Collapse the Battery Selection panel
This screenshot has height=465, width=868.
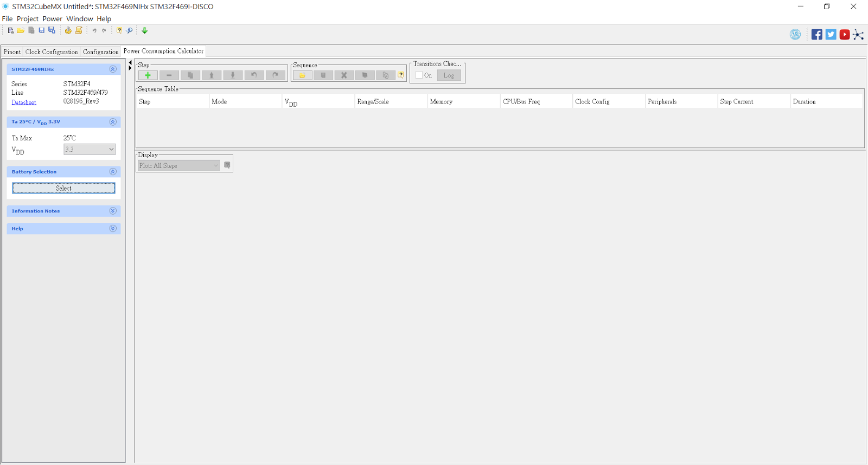[x=113, y=172]
